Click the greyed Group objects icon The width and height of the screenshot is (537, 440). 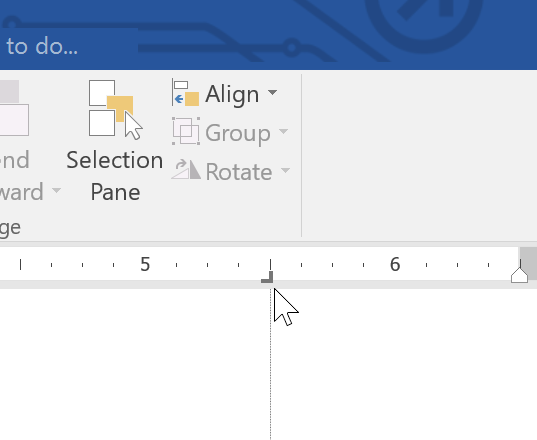click(186, 131)
